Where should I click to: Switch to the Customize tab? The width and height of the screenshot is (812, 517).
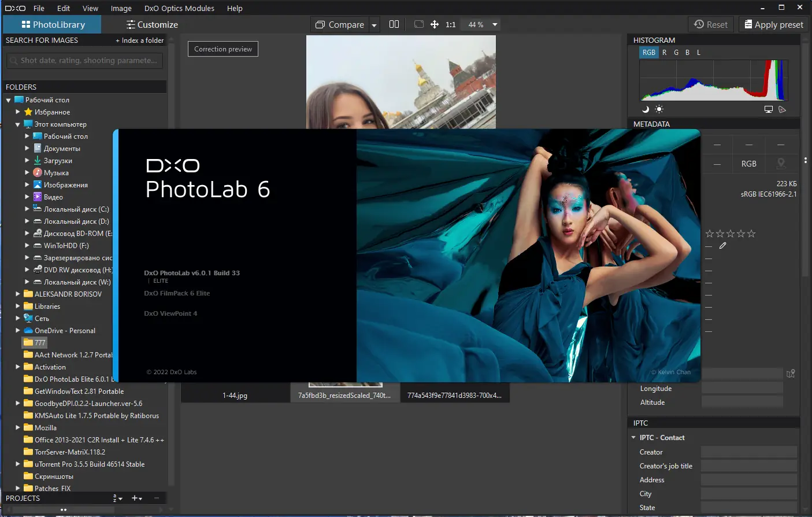point(152,25)
